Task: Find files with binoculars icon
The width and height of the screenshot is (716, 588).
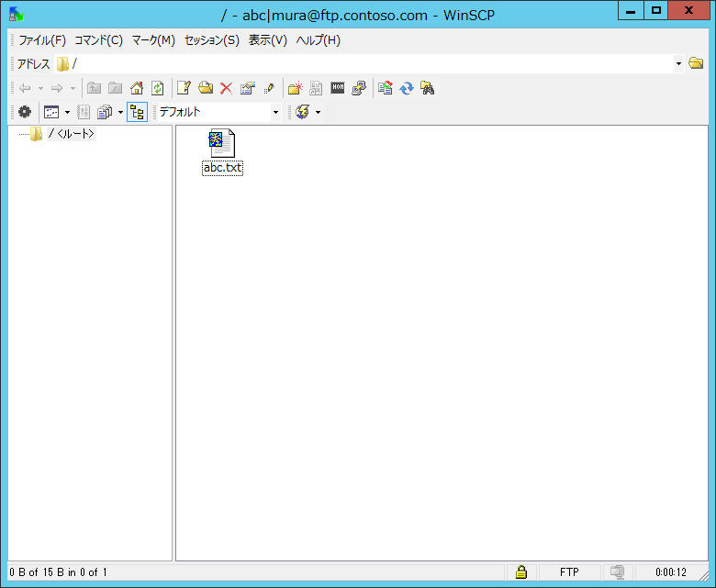Action: pos(428,88)
